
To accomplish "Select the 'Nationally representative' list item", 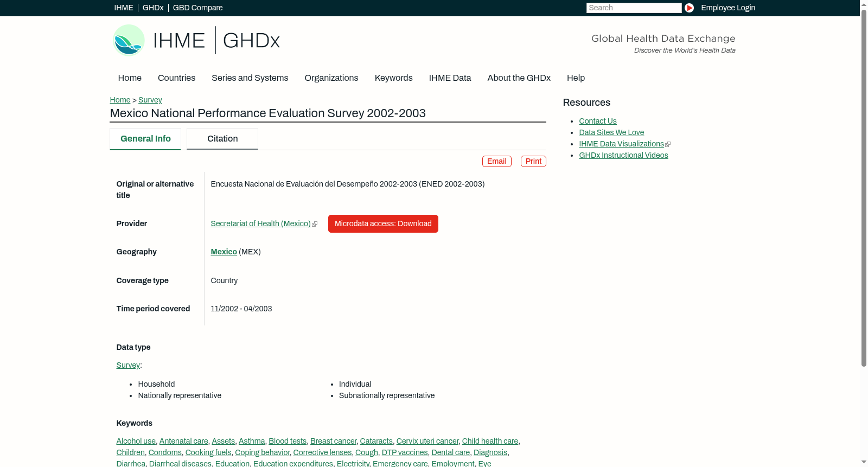I will [x=180, y=395].
